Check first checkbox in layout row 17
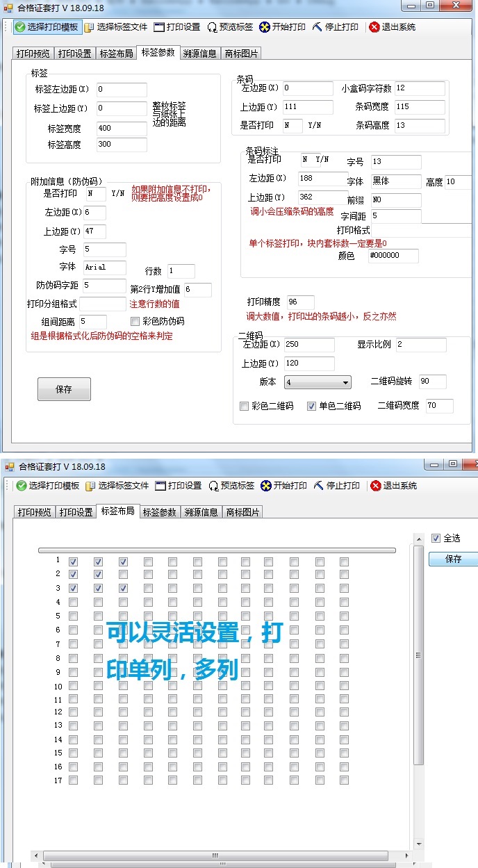478x868 pixels. pyautogui.click(x=74, y=780)
